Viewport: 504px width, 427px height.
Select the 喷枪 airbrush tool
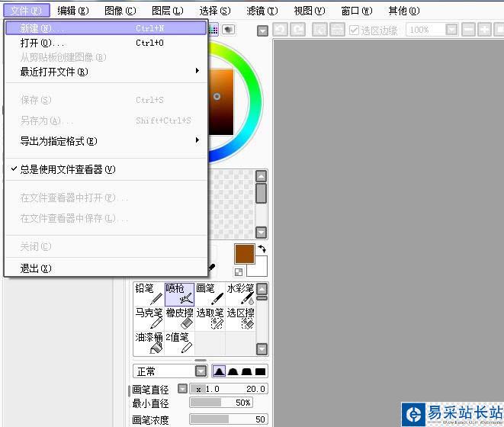(179, 294)
